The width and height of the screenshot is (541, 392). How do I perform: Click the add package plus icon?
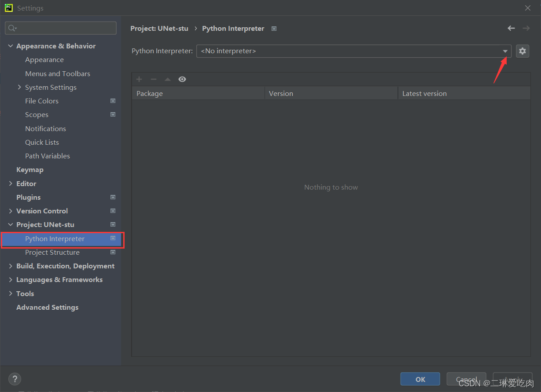pyautogui.click(x=139, y=79)
